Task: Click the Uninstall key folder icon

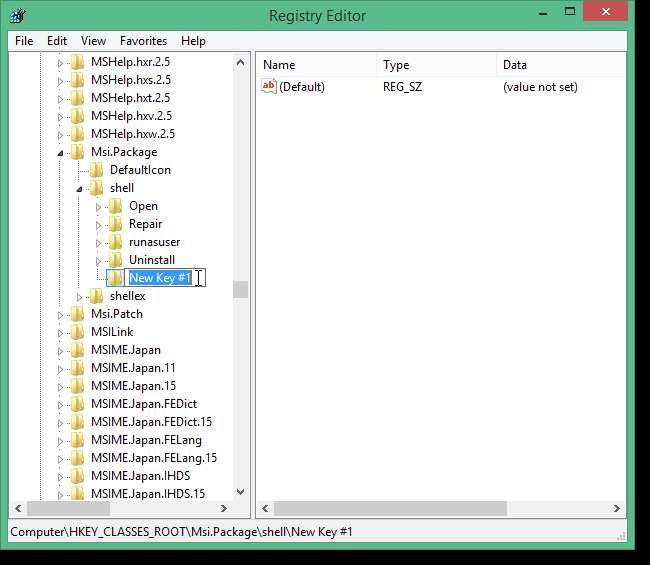Action: coord(116,260)
